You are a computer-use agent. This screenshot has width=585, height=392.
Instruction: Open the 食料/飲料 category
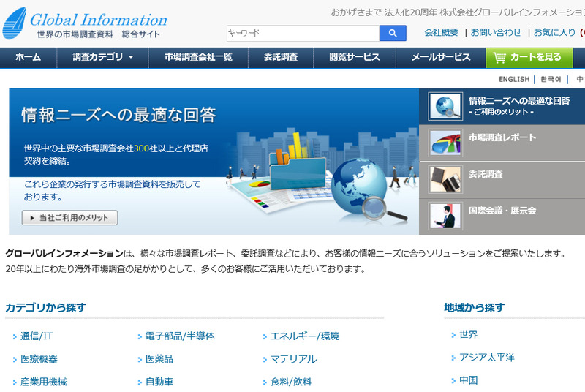[290, 382]
